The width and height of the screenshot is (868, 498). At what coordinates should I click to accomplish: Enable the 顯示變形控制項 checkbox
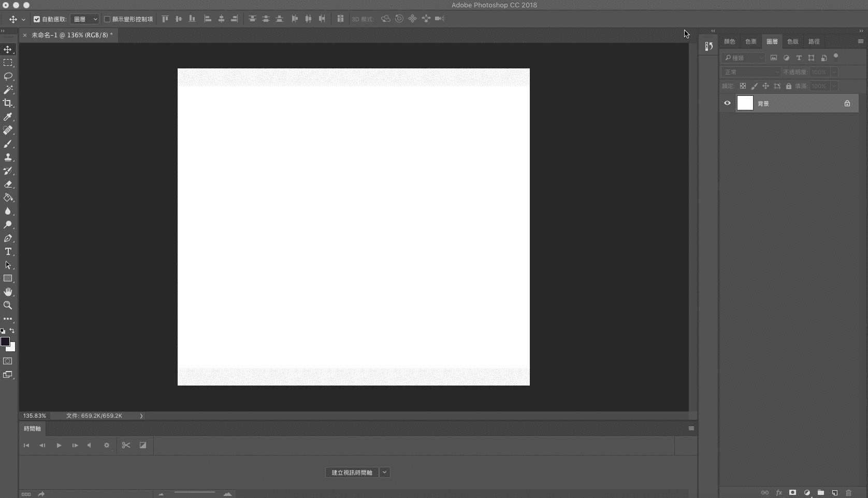[x=107, y=19]
